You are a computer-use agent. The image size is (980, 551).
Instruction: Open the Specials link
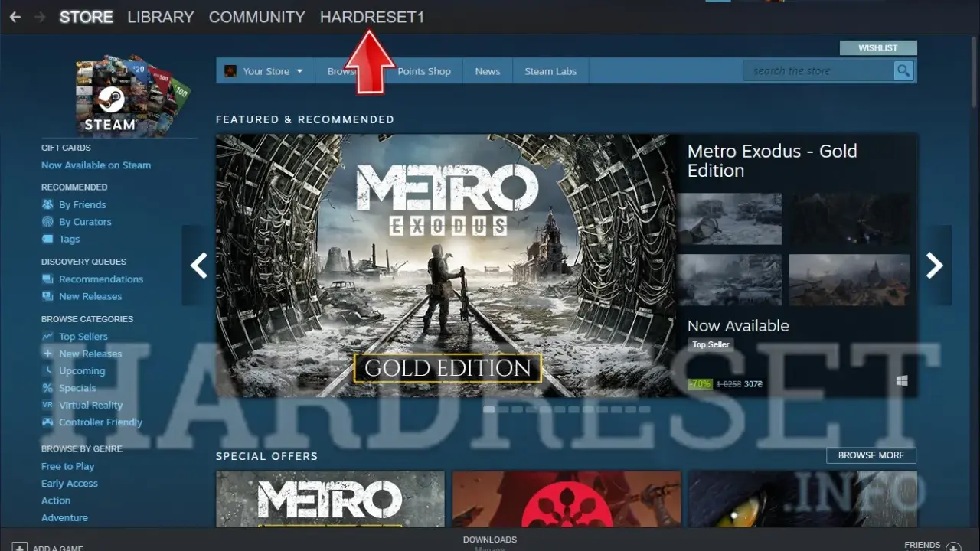point(77,388)
